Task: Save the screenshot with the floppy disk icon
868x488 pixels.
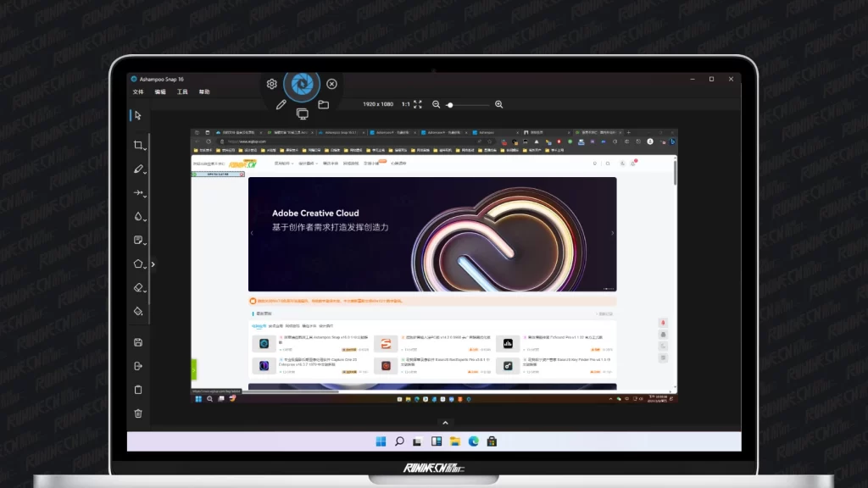Action: (138, 342)
